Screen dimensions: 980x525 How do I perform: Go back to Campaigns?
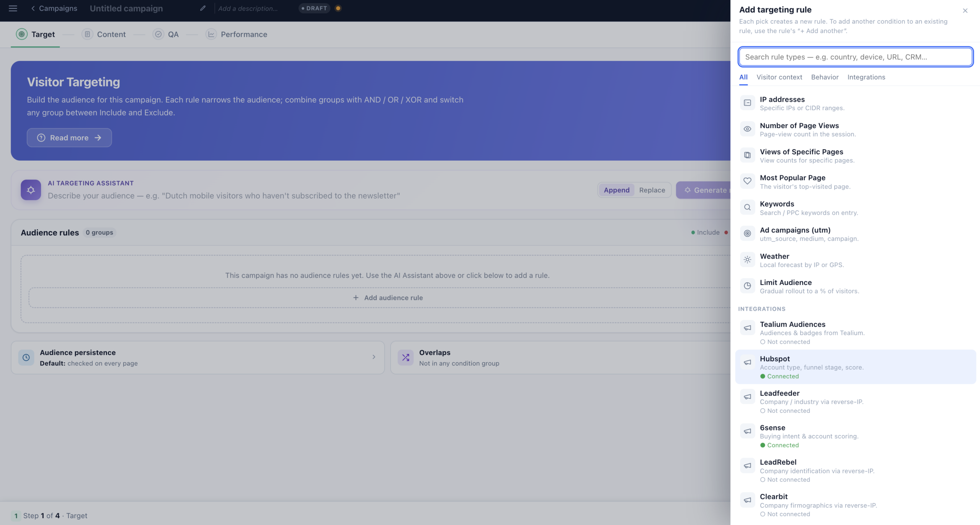tap(54, 8)
